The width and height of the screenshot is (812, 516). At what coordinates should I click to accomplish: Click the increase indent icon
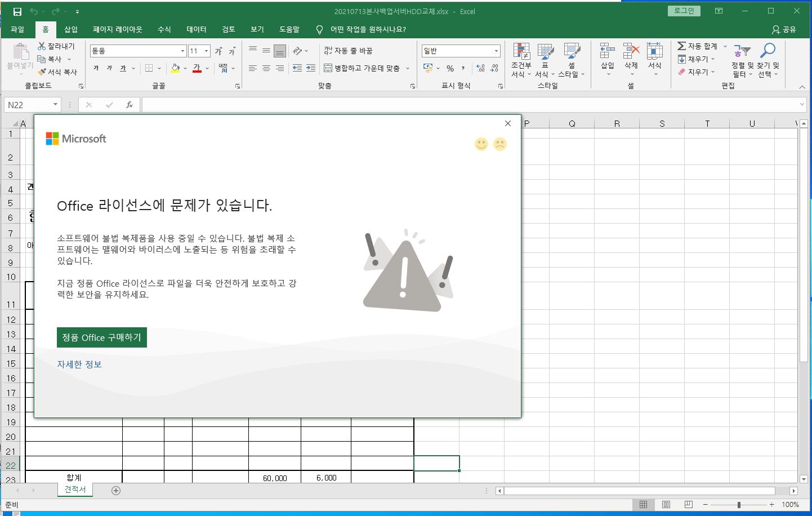click(311, 68)
